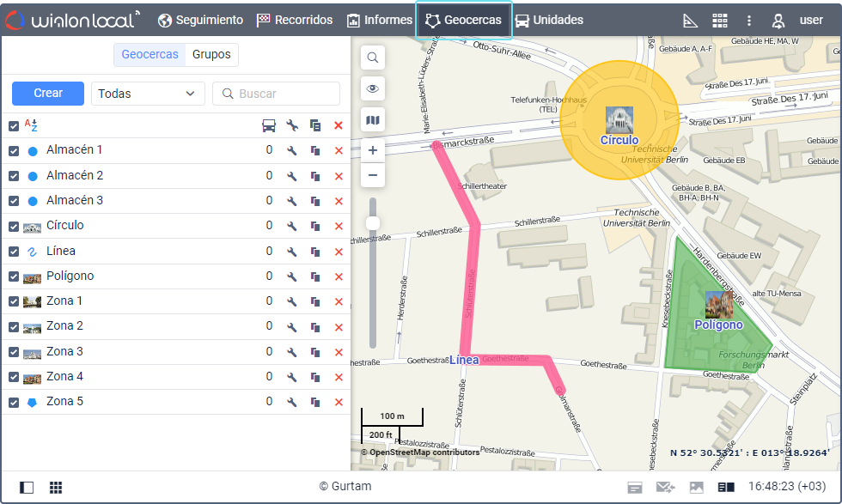Toggle map visible layers eye icon
This screenshot has width=842, height=504.
tap(373, 88)
